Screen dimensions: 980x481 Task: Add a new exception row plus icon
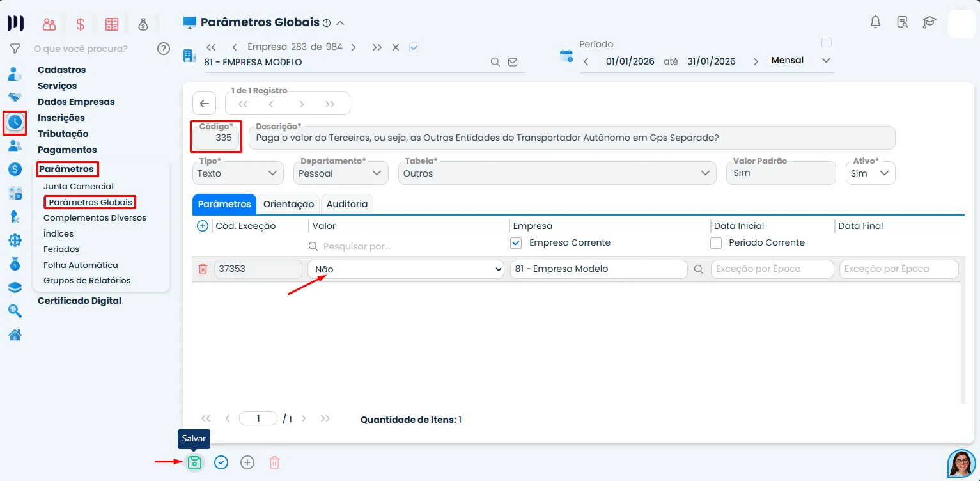(x=203, y=226)
